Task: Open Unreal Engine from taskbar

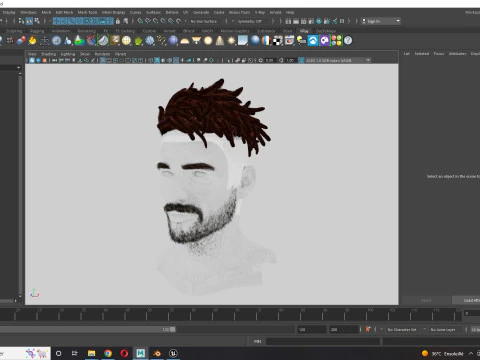Action: (x=173, y=353)
